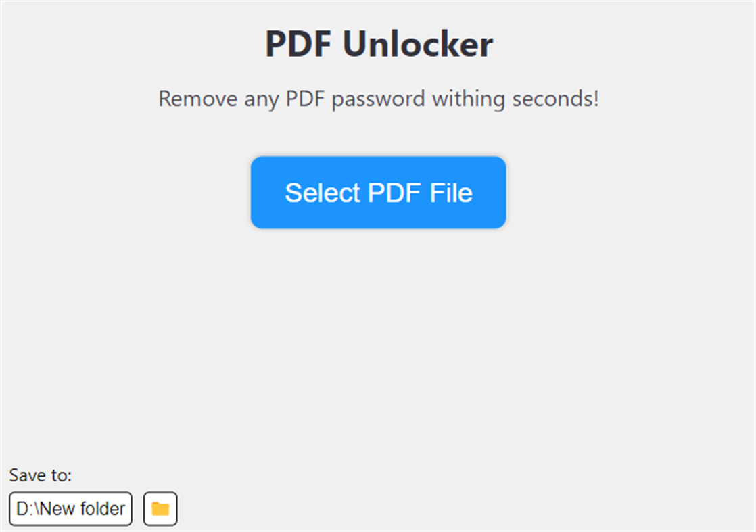Viewport: 756px width, 532px height.
Task: Click the Remove any PDF password subtitle
Action: (378, 99)
